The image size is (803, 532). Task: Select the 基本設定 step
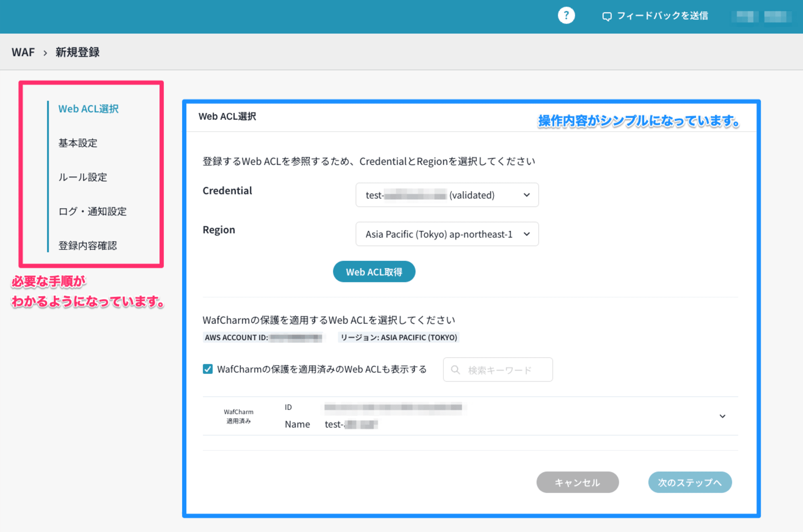(78, 143)
